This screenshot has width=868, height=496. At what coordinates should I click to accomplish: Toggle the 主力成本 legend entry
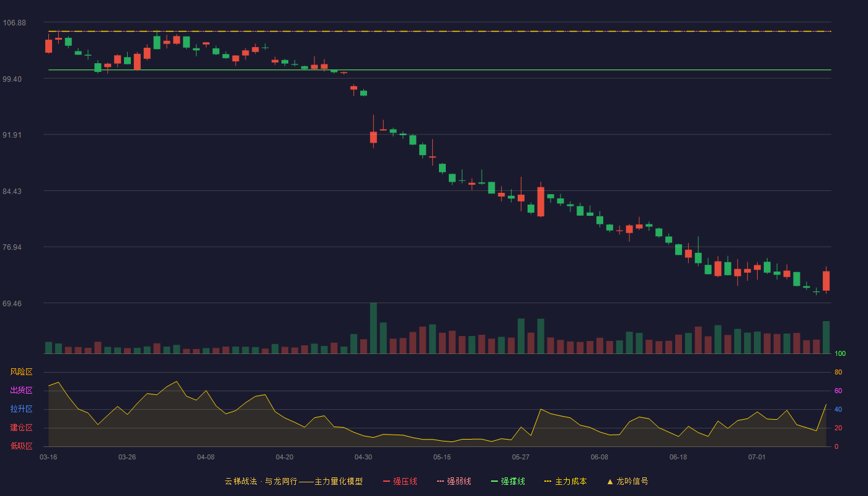pyautogui.click(x=565, y=481)
